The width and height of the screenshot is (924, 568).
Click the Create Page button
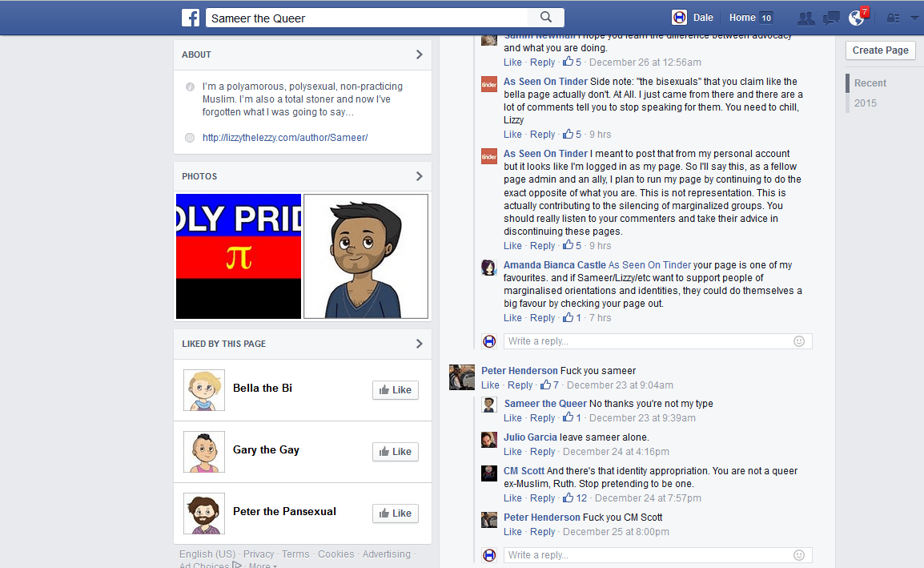pos(881,50)
